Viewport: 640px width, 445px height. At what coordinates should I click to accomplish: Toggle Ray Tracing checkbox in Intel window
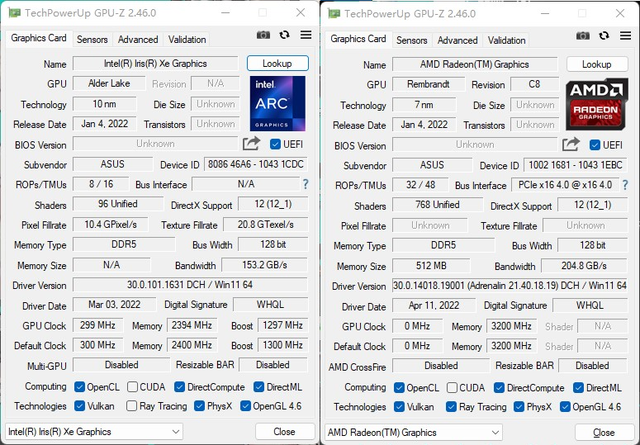point(131,406)
